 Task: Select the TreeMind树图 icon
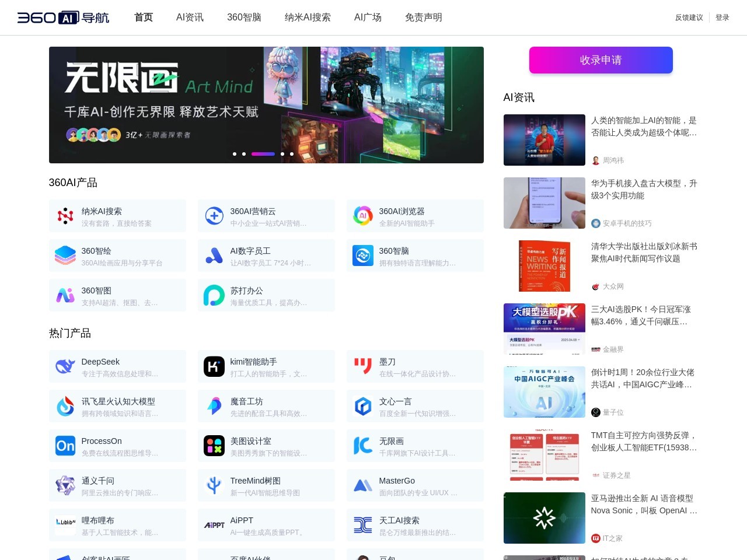coord(214,485)
